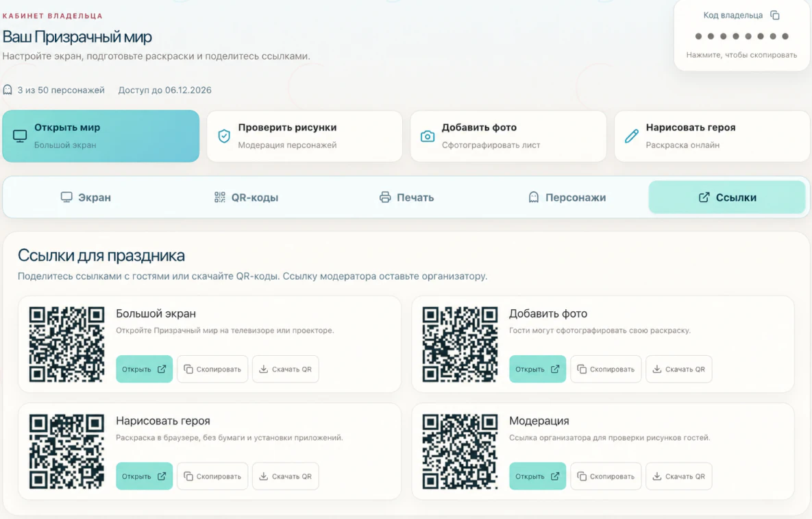Click the 'Ссылки для праздника' heading
This screenshot has width=812, height=519.
point(101,255)
